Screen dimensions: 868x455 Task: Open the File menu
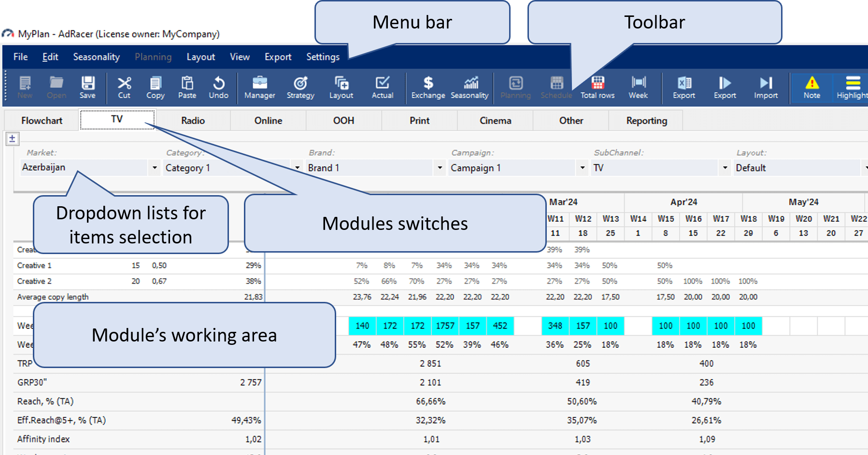(20, 57)
